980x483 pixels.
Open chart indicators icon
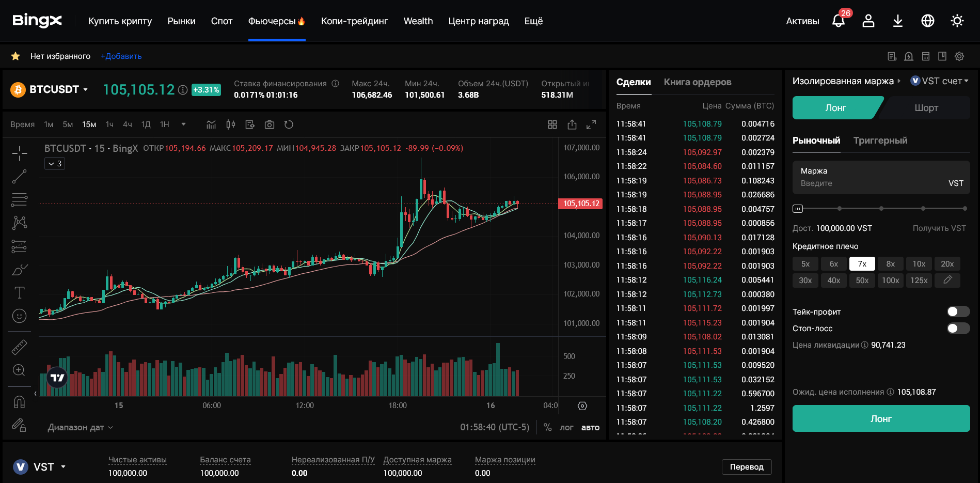(211, 124)
